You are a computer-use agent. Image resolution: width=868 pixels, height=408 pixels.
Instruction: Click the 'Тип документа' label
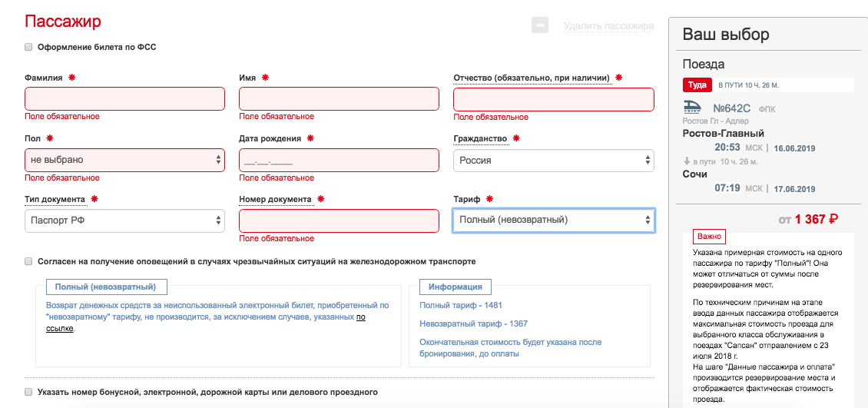(x=55, y=199)
